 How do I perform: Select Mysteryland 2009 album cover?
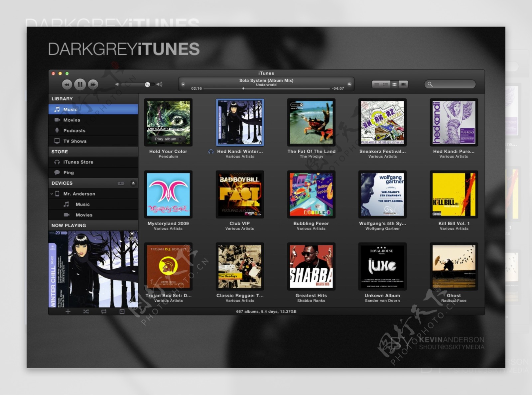(x=168, y=195)
